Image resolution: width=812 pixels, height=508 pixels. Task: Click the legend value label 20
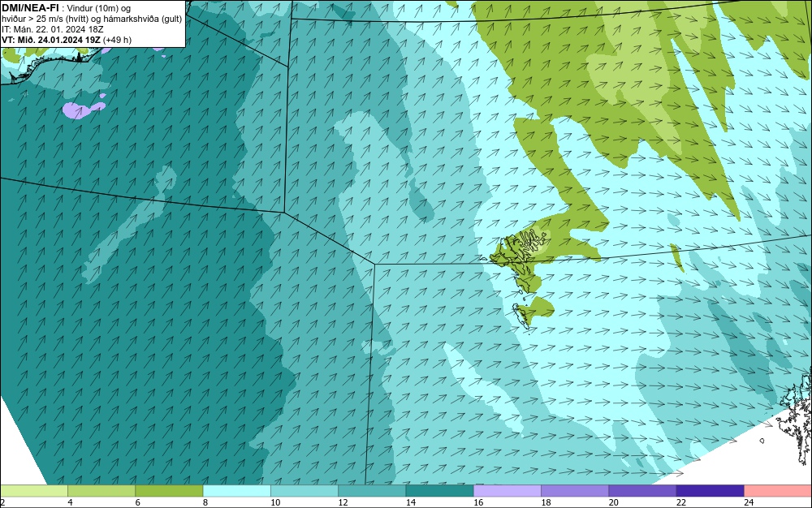(x=614, y=502)
